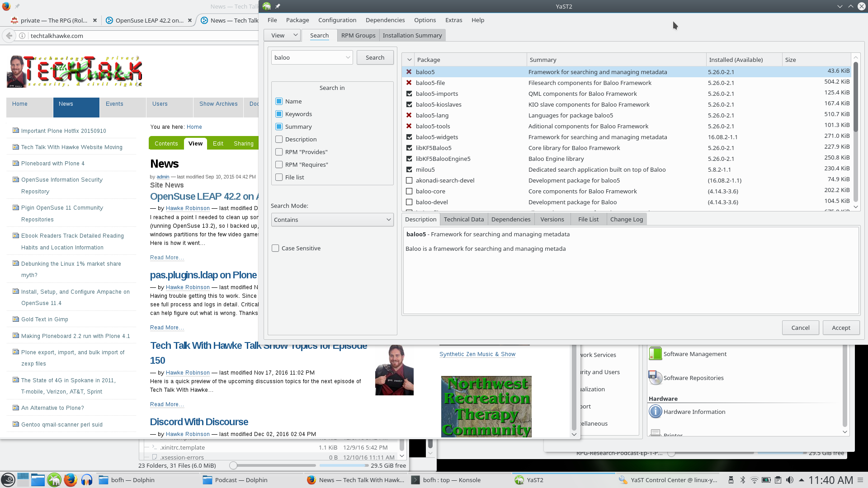
Task: Open the openSUSE application launcher menu
Action: point(8,480)
